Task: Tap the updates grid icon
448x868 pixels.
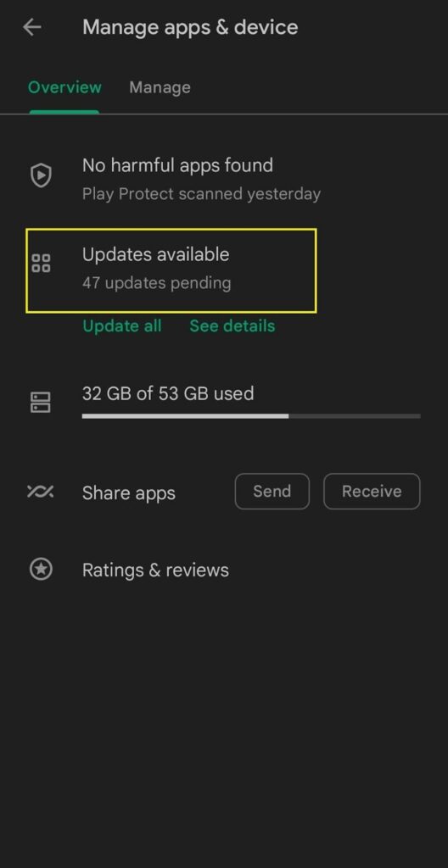Action: pos(41,264)
